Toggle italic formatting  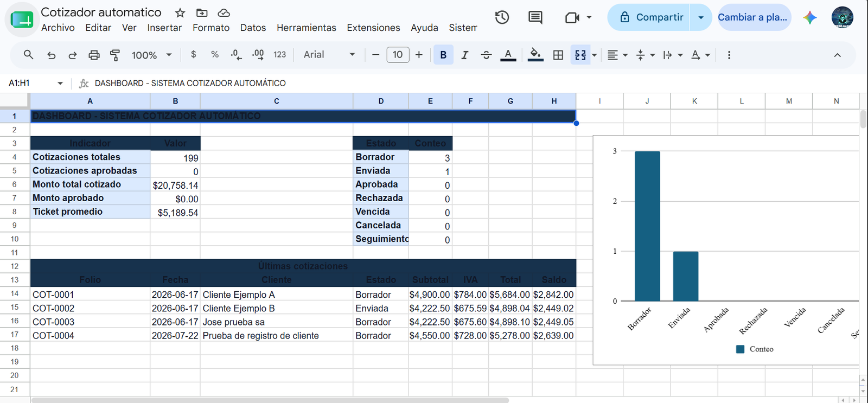click(464, 55)
